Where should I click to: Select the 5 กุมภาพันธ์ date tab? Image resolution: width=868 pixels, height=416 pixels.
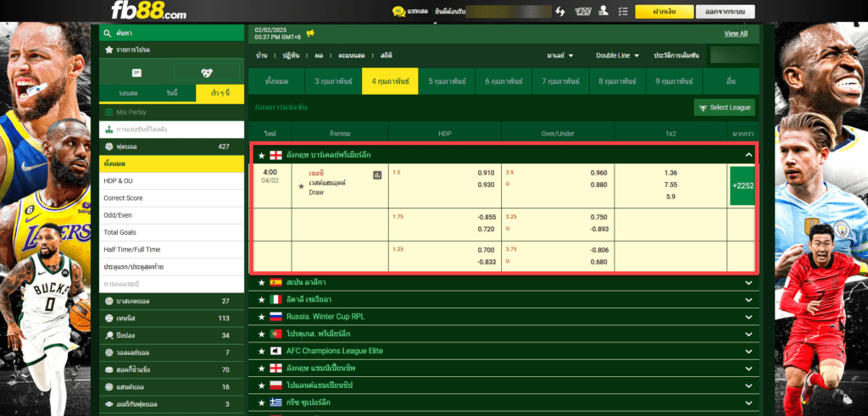tap(447, 81)
